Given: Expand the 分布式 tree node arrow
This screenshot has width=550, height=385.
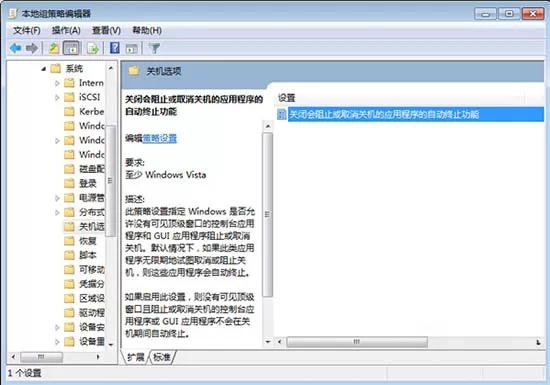Looking at the screenshot, I should point(57,212).
